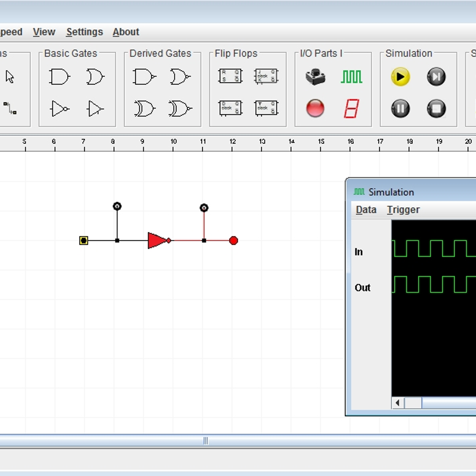
Task: Select the OR gate in Basic Gates
Action: (x=95, y=77)
